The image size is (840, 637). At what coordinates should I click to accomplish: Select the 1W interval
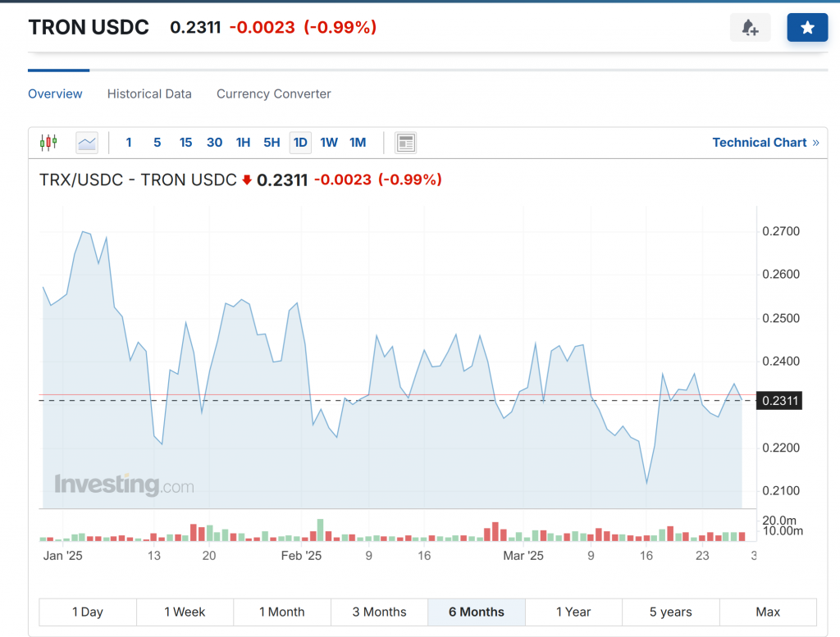coord(329,143)
